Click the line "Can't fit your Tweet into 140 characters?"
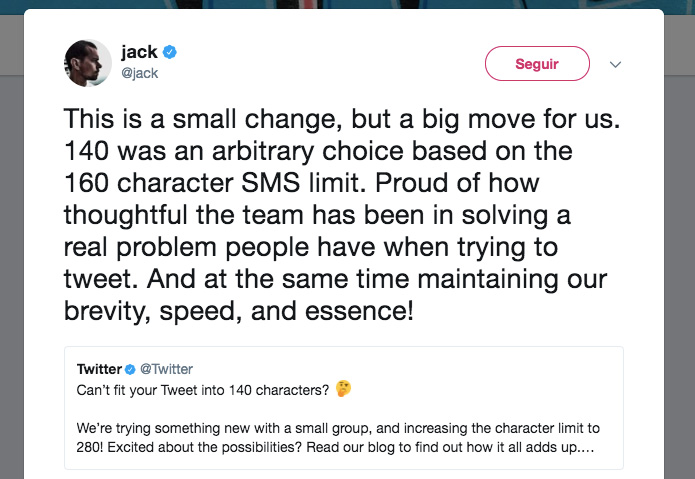The height and width of the screenshot is (479, 695). click(x=204, y=388)
